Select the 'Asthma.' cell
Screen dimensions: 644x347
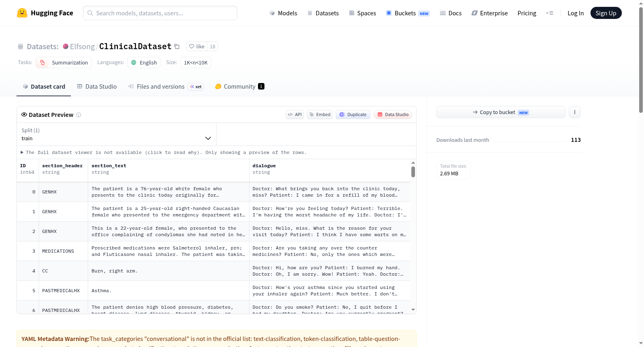click(x=169, y=291)
